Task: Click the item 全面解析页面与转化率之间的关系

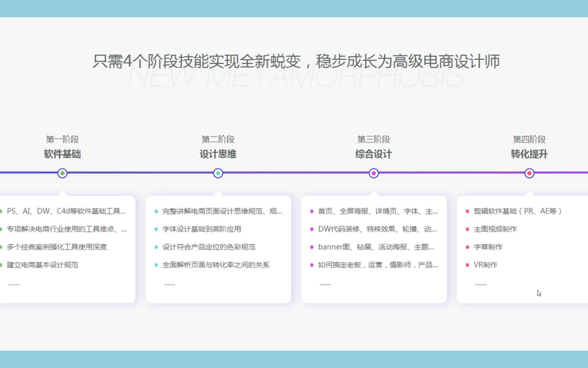Action: pyautogui.click(x=216, y=265)
